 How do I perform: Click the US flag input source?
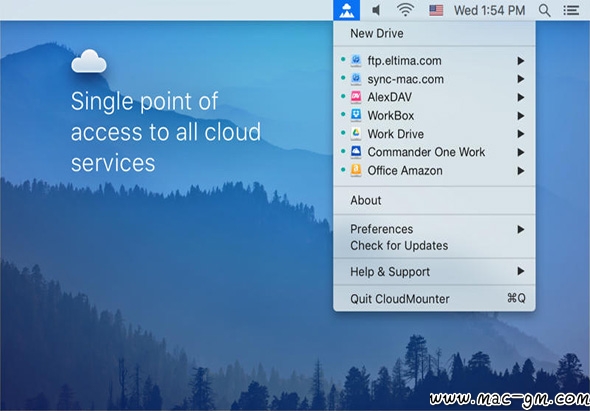pos(436,10)
